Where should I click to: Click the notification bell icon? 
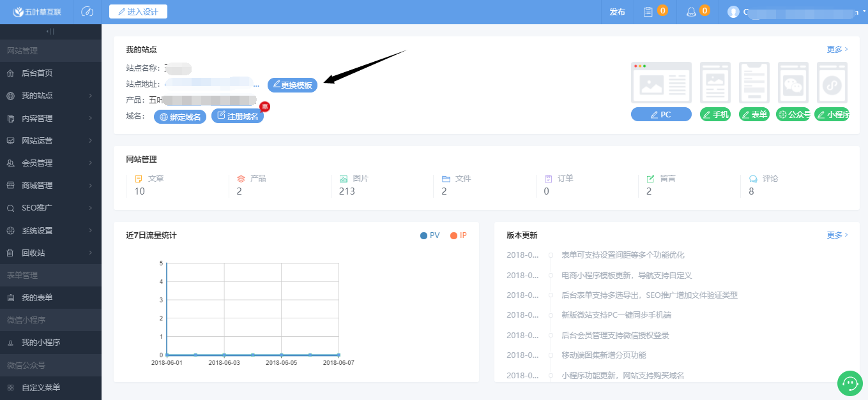691,11
